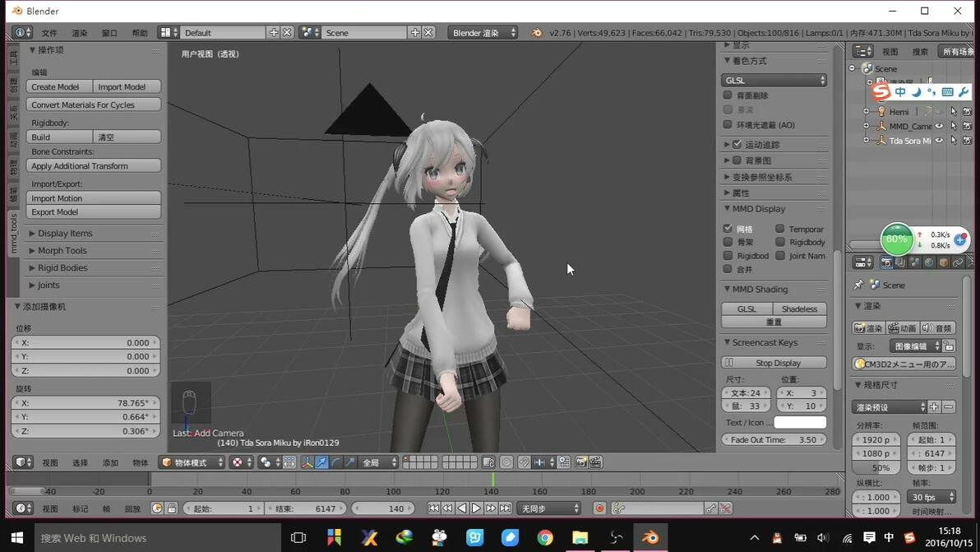Open the Blender 渲染 engine dropdown

(x=483, y=33)
